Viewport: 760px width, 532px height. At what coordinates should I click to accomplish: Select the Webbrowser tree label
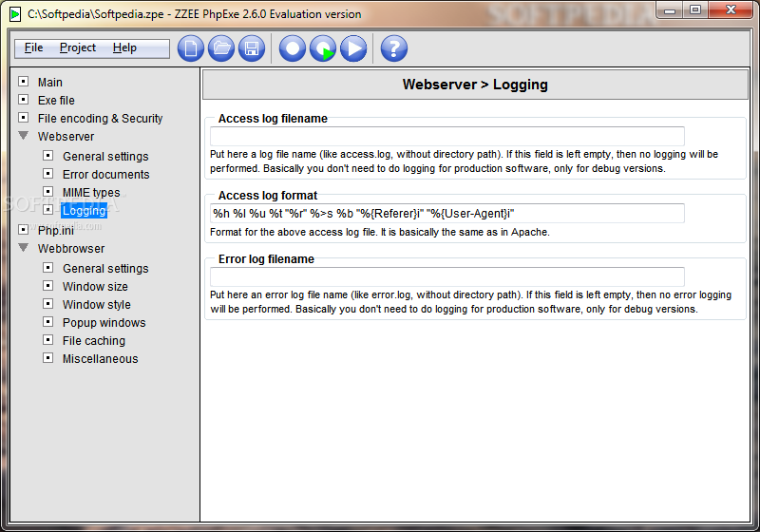click(71, 249)
